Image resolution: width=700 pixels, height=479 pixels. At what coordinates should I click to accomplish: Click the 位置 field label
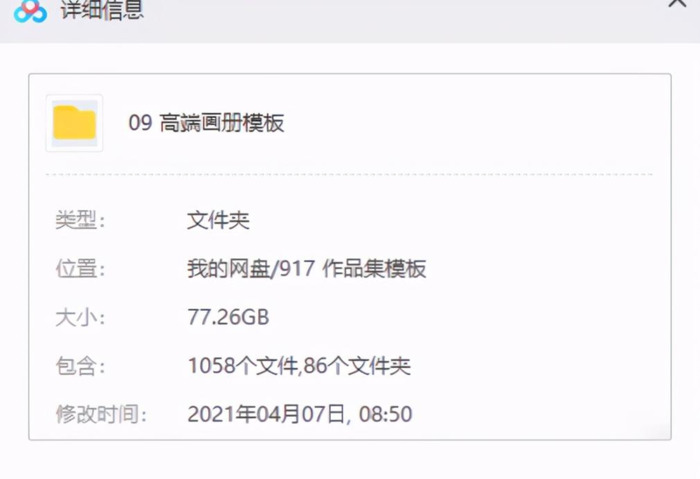pos(80,269)
